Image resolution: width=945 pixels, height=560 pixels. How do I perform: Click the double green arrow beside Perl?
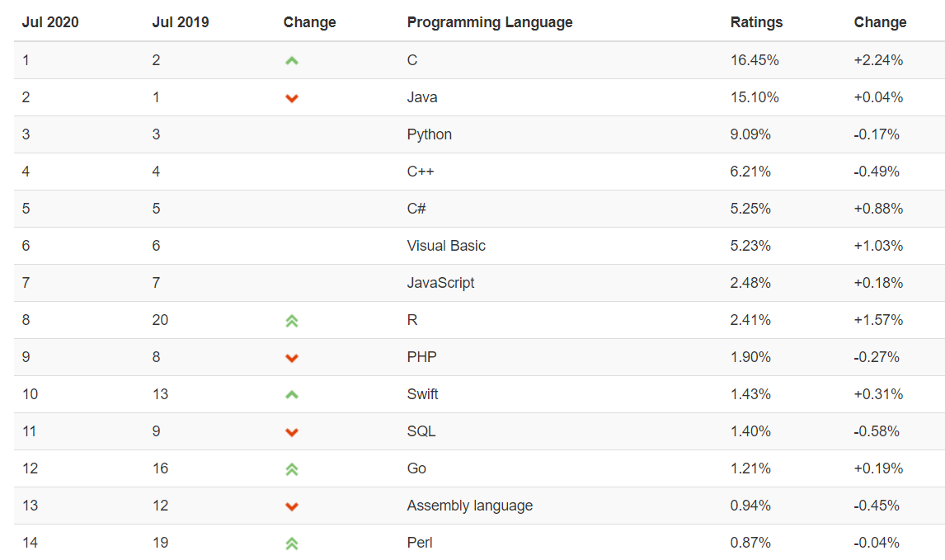[x=291, y=544]
